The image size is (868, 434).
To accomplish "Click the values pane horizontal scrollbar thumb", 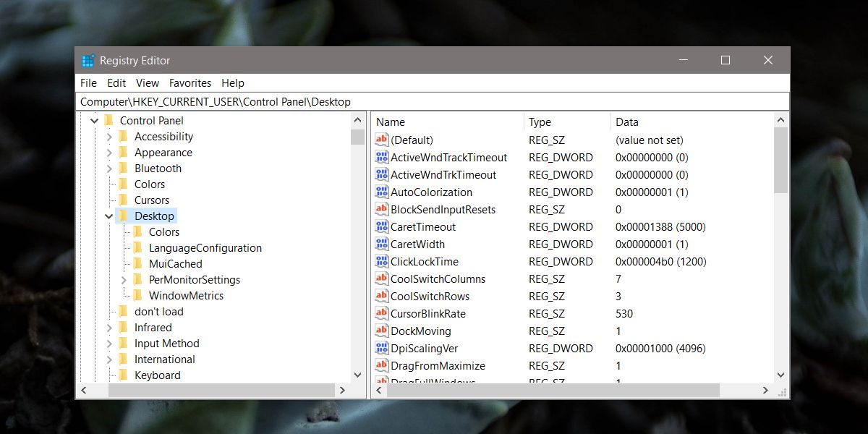I will click(553, 391).
